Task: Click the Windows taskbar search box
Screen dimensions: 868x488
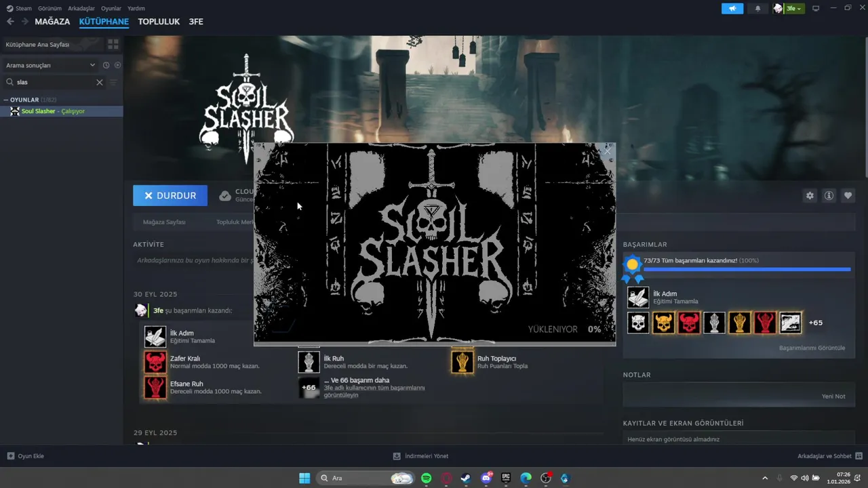Action: click(366, 478)
